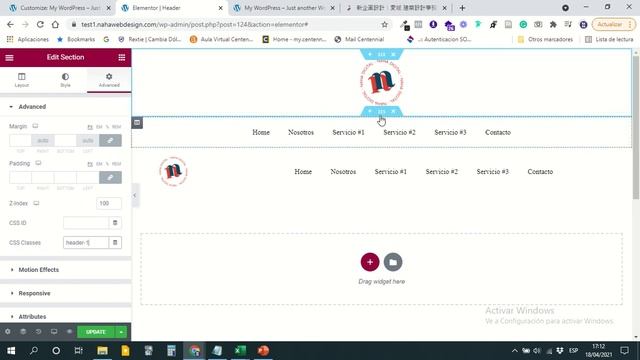Select REM unit for Margin

click(x=116, y=127)
